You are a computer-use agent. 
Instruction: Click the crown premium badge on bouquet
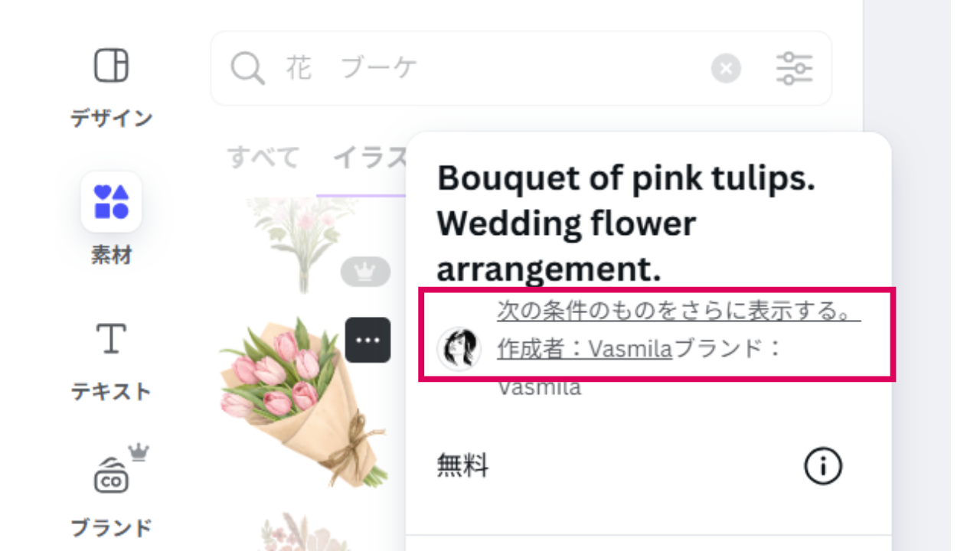pyautogui.click(x=365, y=271)
